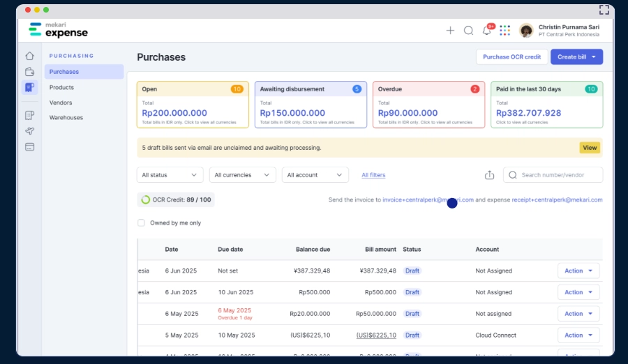Click the '10 Jun 2025' due date cell
The image size is (628, 364).
236,292
